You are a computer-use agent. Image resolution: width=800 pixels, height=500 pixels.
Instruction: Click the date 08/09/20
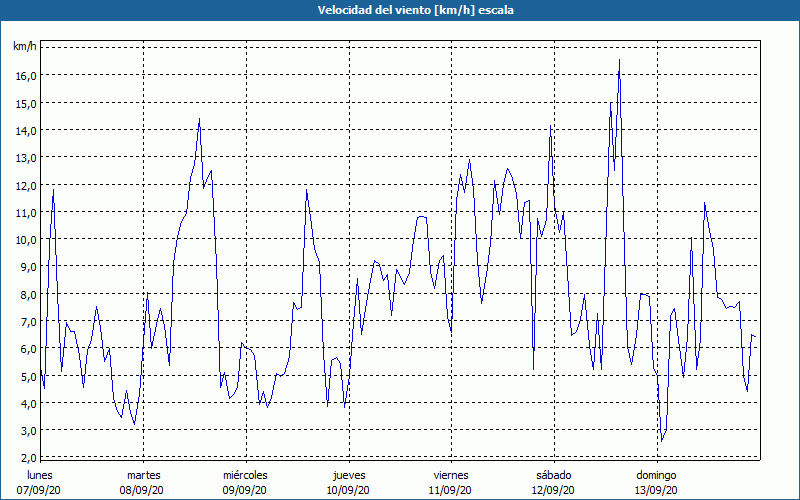tap(141, 490)
